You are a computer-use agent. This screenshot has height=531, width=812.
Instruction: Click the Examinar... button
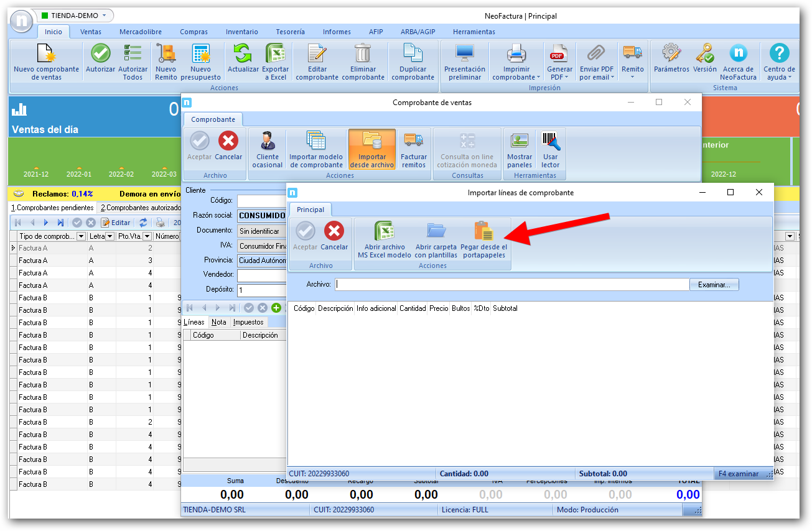tap(714, 284)
